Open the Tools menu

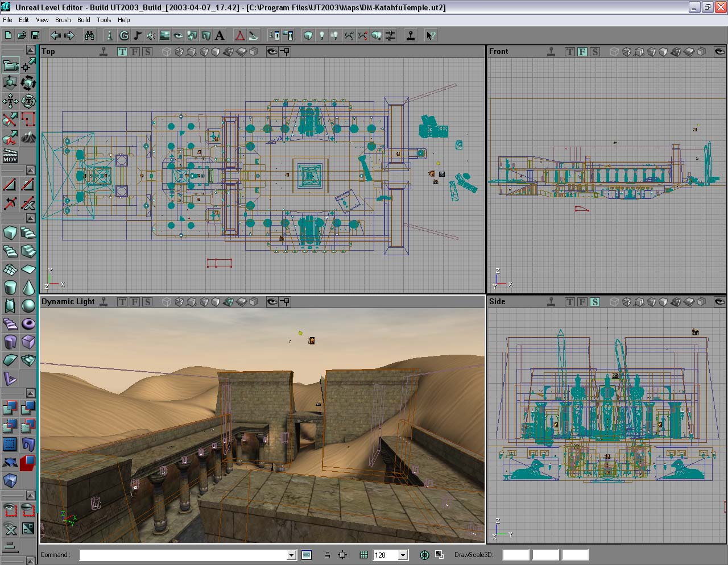(x=104, y=20)
